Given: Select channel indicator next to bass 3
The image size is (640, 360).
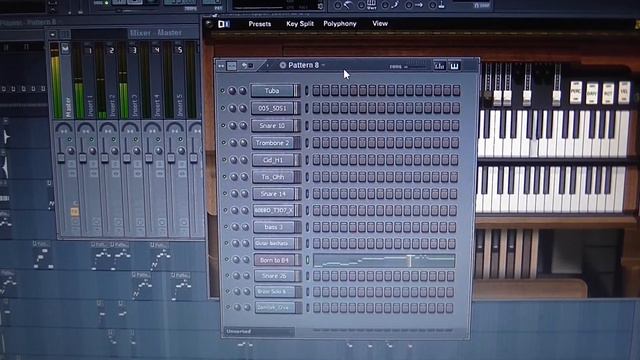Looking at the screenshot, I should click(307, 227).
